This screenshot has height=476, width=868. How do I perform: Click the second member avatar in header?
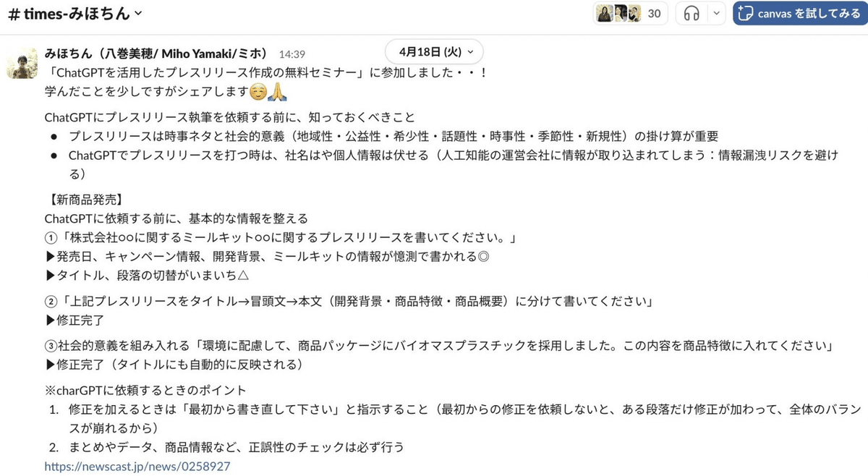pos(619,14)
